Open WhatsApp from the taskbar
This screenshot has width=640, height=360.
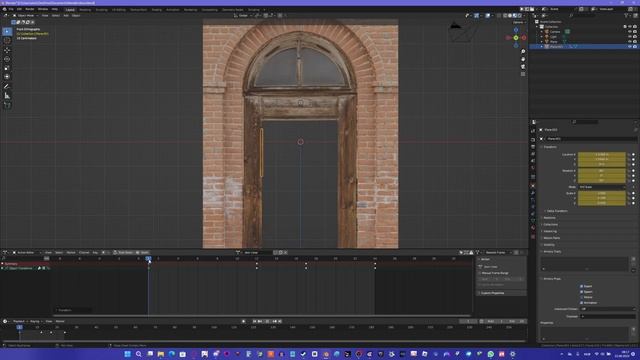491,354
